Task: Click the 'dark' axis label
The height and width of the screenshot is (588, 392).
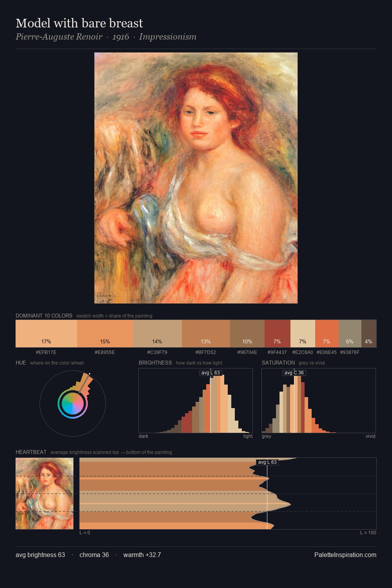Action: point(143,436)
